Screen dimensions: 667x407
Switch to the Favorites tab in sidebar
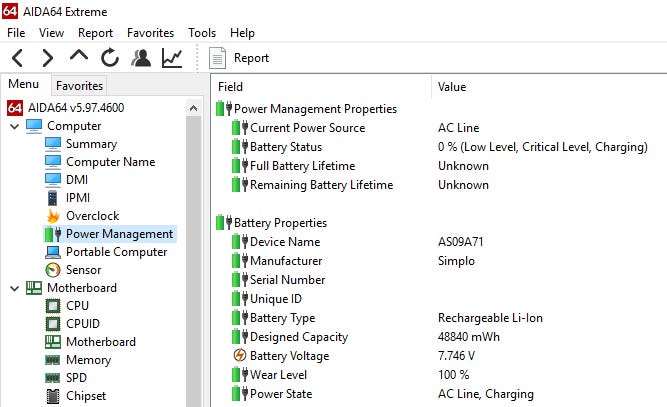(x=79, y=85)
